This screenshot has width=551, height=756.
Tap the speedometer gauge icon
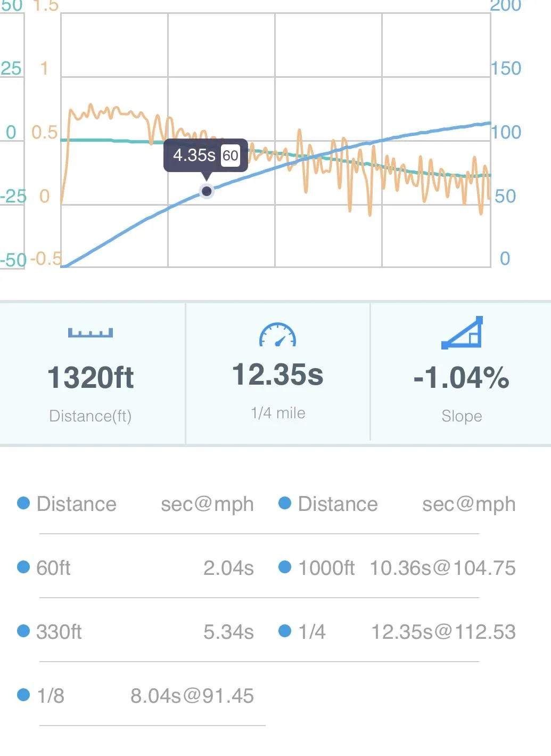pos(277,335)
